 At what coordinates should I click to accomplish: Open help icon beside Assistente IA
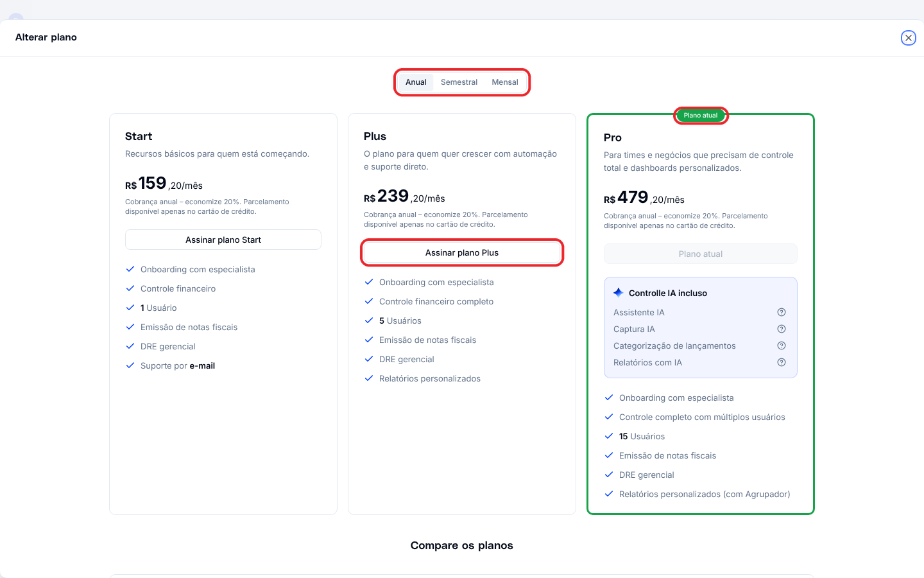(782, 312)
